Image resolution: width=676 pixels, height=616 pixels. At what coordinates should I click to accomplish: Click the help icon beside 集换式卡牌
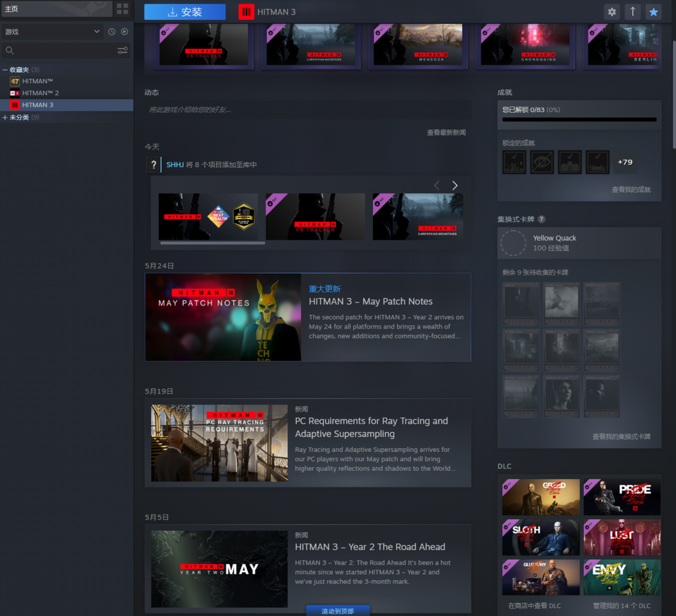point(541,219)
